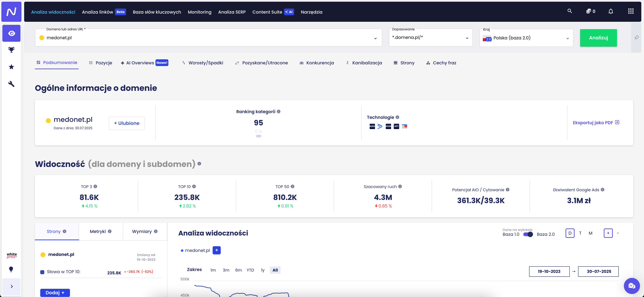Toggle Baza 1.0 / Baza 2.0 switch
Viewport: 644px width, 297px height.
point(528,234)
